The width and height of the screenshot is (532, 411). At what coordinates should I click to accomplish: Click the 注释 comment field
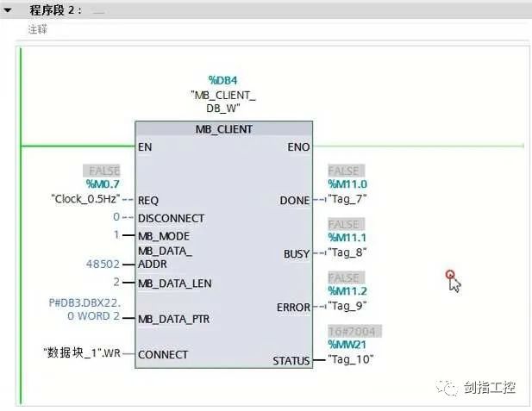[37, 28]
